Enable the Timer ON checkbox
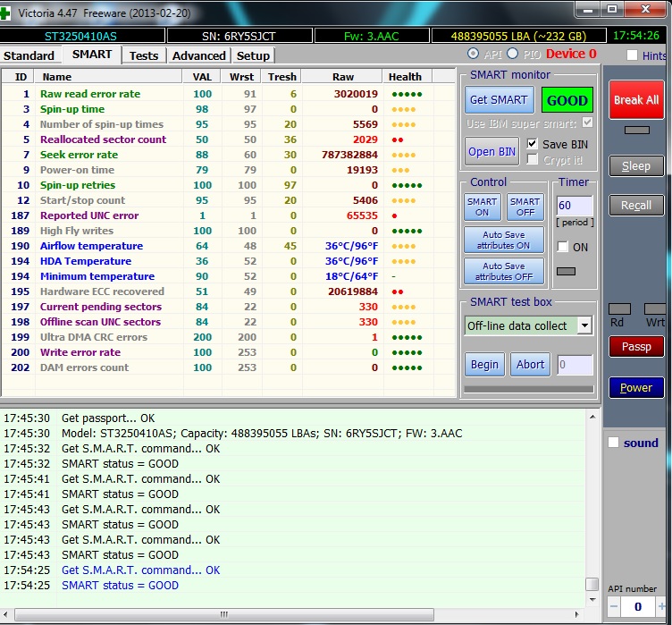The image size is (672, 625). click(563, 247)
